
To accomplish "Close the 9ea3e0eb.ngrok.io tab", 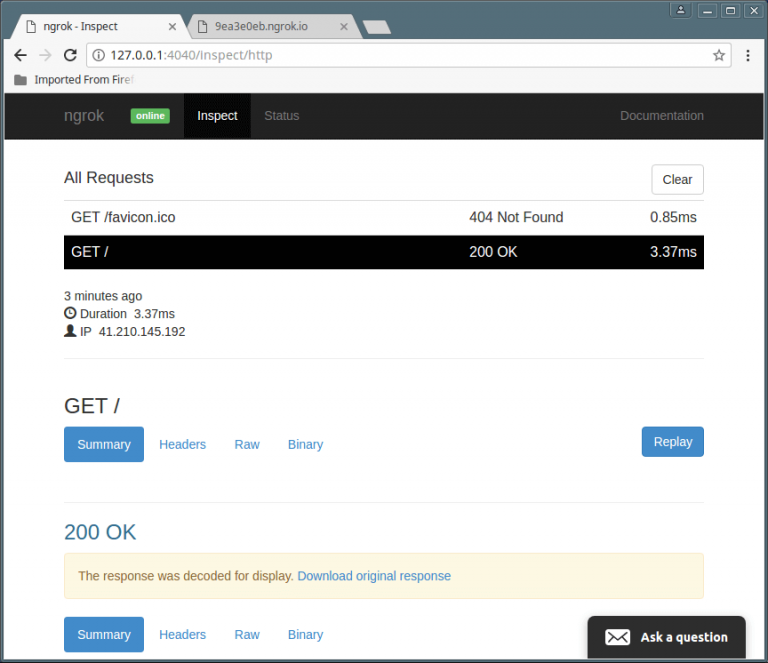I will click(x=344, y=27).
